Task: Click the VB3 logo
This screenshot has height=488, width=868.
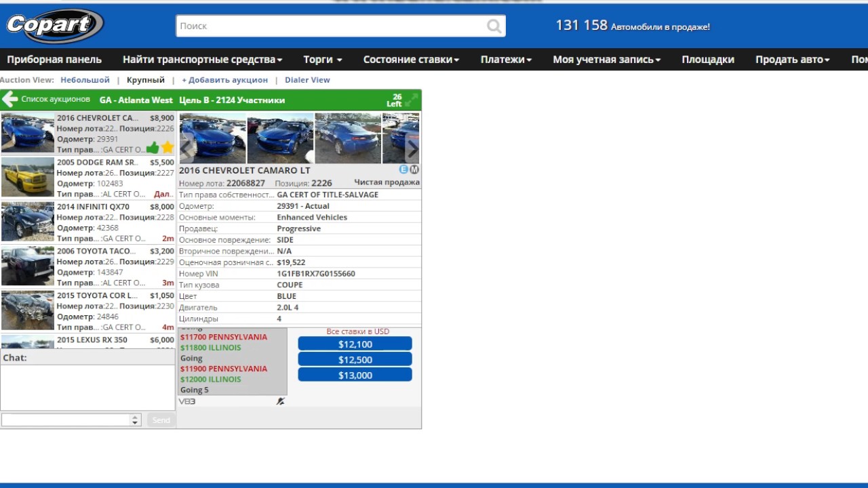Action: [x=187, y=401]
